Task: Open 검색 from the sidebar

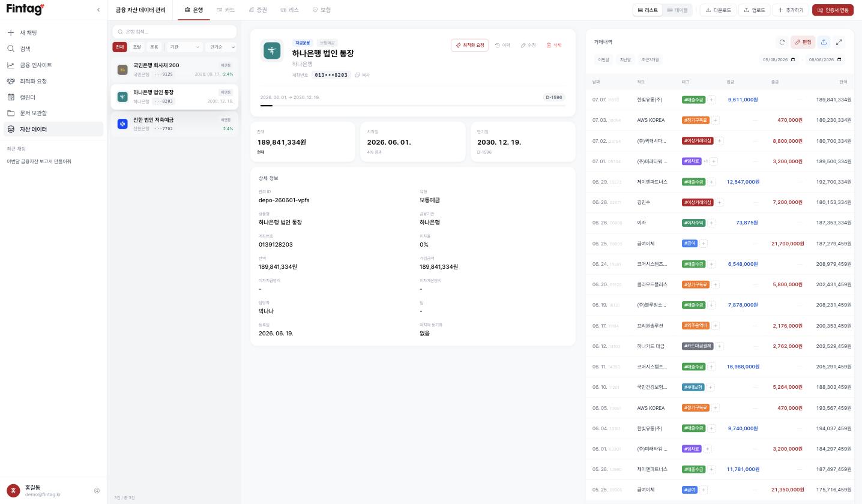Action: tap(53, 49)
